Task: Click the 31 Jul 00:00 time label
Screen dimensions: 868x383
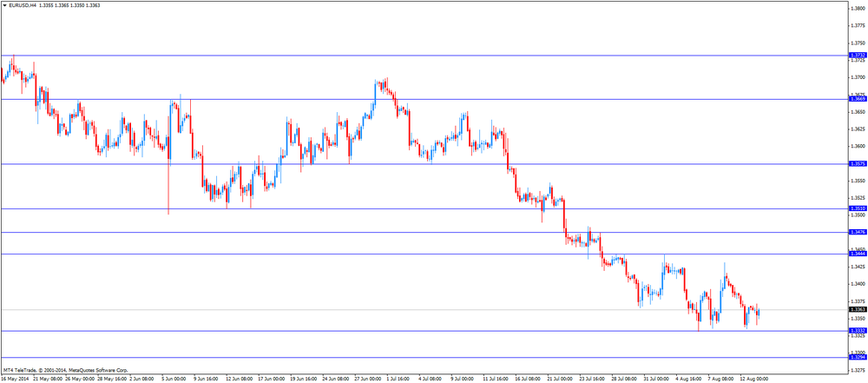Action: pos(657,380)
